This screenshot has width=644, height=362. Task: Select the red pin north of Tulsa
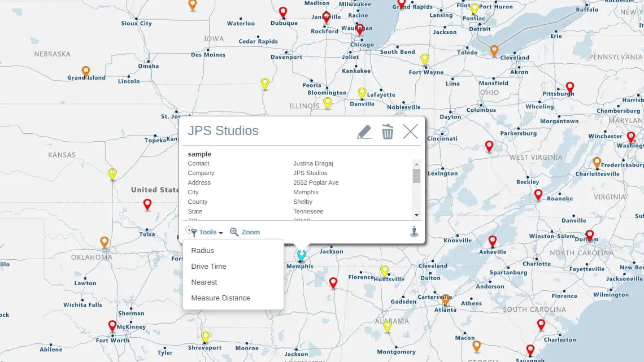(x=147, y=204)
